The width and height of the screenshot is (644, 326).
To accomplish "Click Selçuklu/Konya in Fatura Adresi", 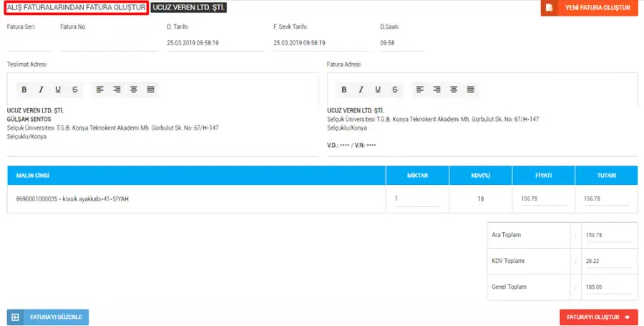I will point(347,128).
